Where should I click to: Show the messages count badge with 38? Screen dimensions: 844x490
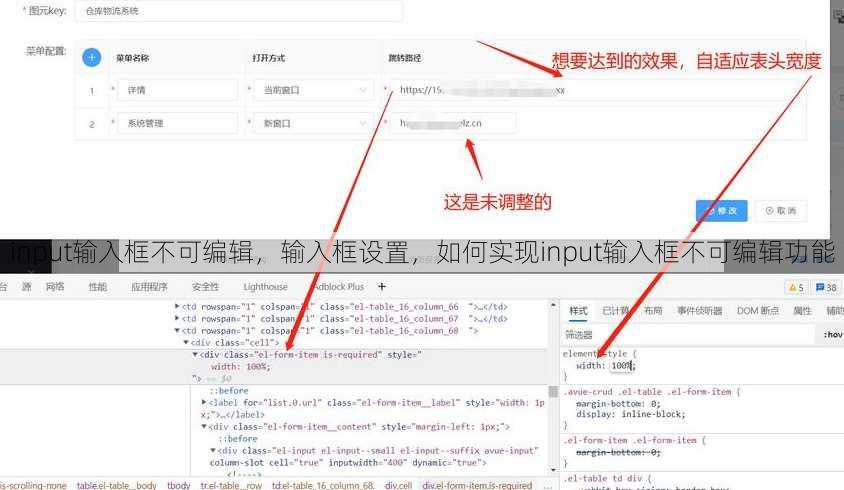coord(826,288)
